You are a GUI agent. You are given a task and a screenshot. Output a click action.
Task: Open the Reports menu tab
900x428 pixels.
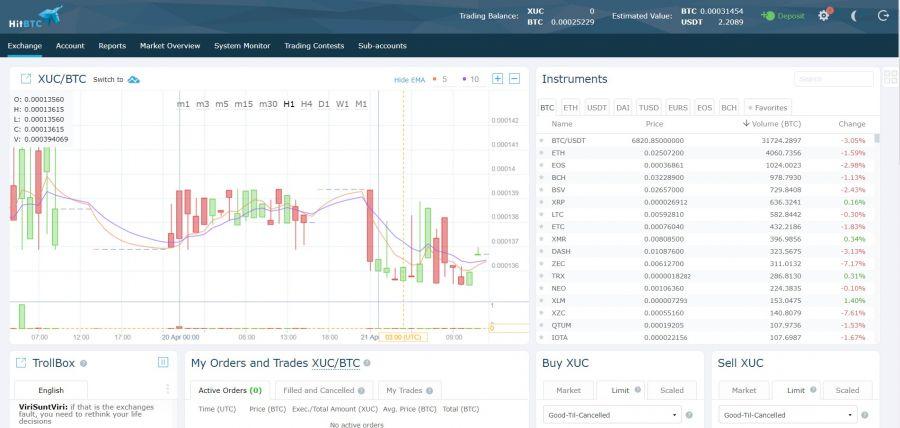[x=112, y=46]
